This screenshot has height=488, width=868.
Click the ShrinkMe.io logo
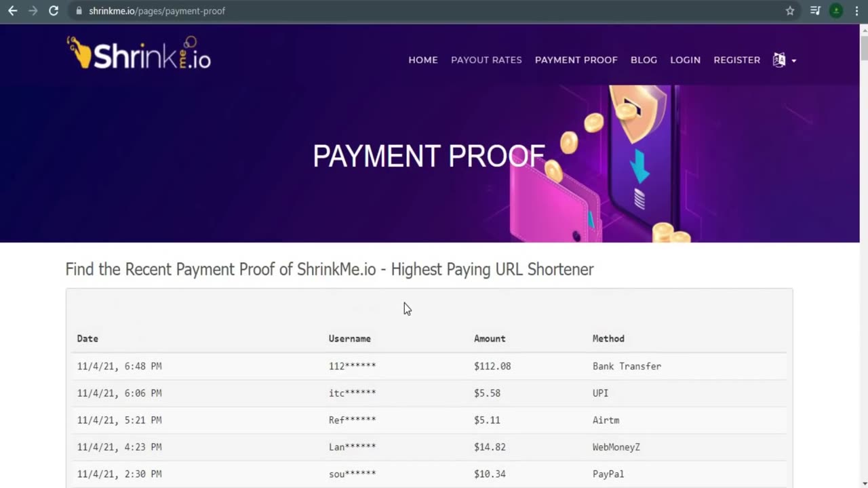click(138, 53)
